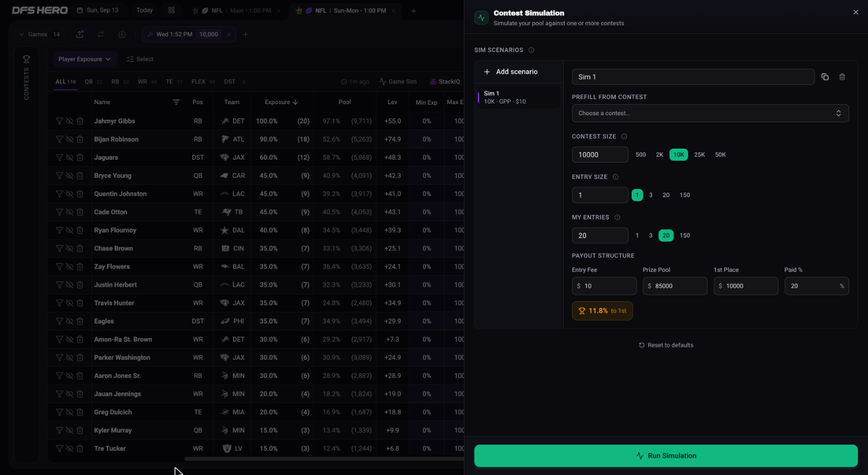This screenshot has height=475, width=868.
Task: Run the simulation
Action: tap(666, 456)
